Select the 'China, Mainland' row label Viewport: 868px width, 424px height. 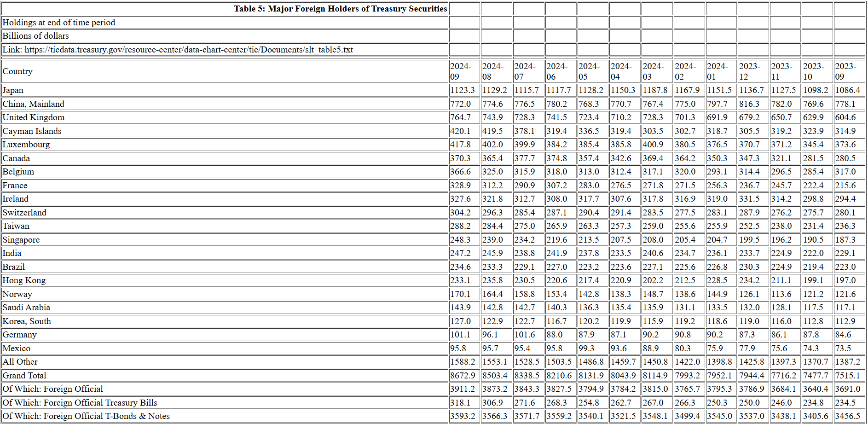[33, 104]
